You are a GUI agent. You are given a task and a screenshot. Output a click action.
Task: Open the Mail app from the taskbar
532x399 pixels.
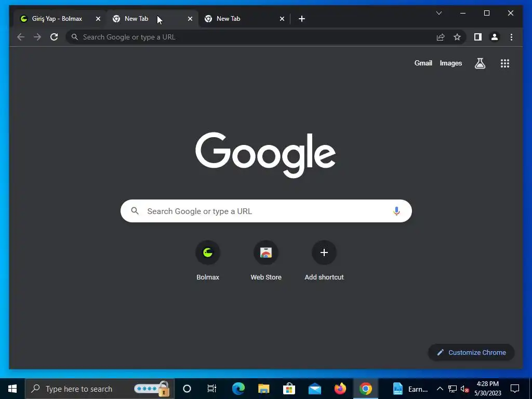(314, 389)
